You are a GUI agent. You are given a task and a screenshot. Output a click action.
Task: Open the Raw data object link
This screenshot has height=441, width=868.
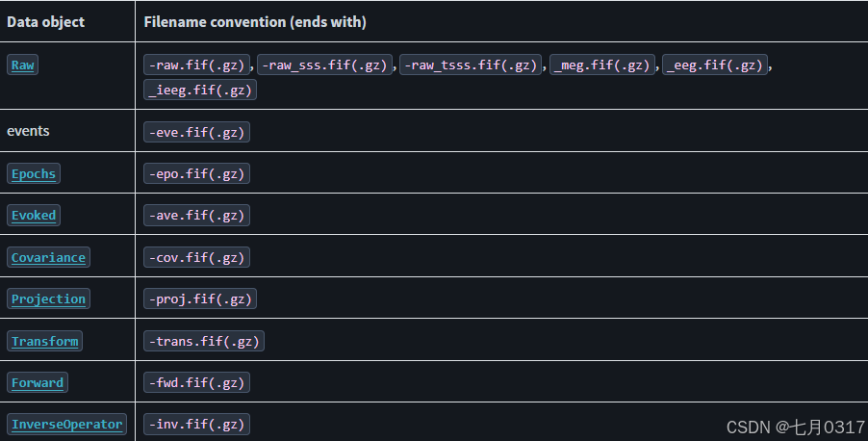tap(24, 65)
